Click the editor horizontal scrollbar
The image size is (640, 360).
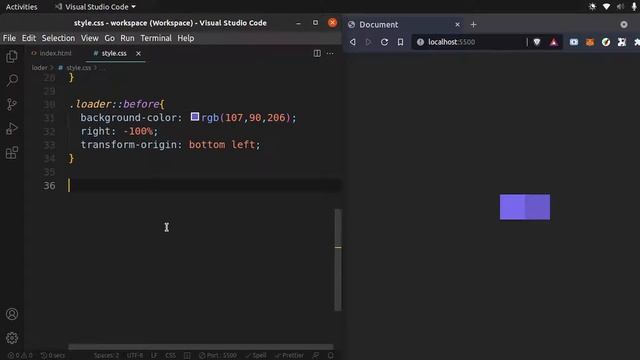pos(201,347)
